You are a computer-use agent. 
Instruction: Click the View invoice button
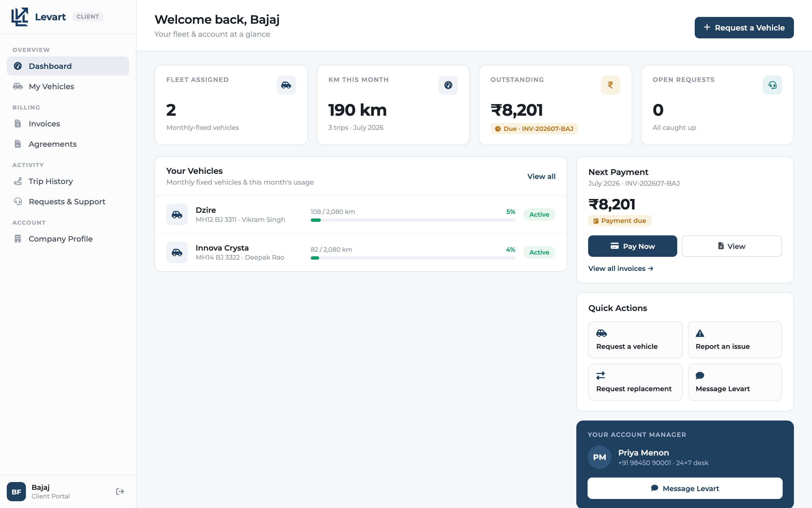point(732,246)
